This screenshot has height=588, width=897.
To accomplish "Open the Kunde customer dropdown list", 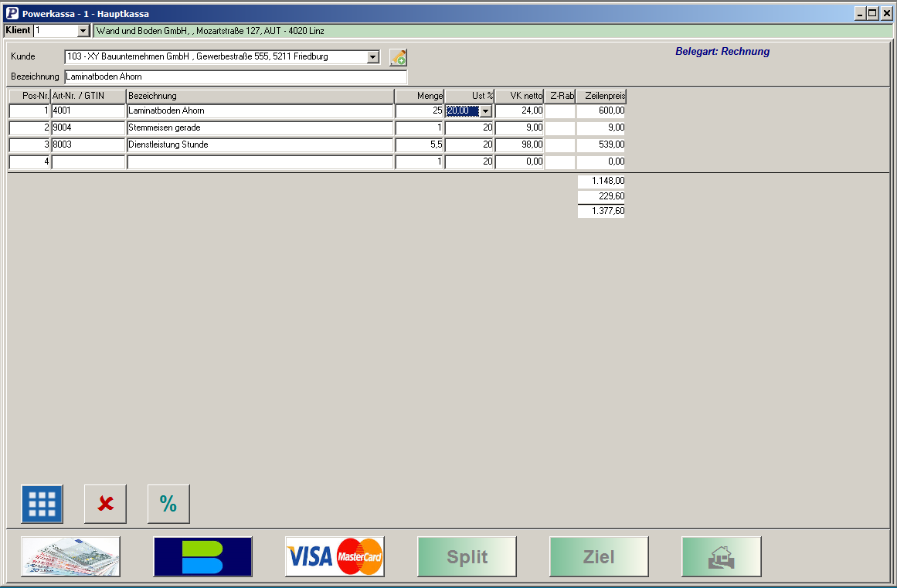I will coord(373,57).
